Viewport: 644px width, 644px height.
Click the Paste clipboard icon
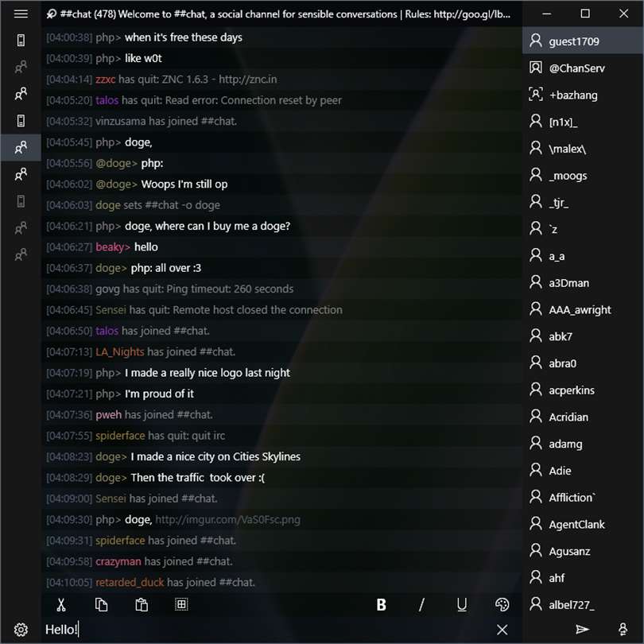pos(142,604)
